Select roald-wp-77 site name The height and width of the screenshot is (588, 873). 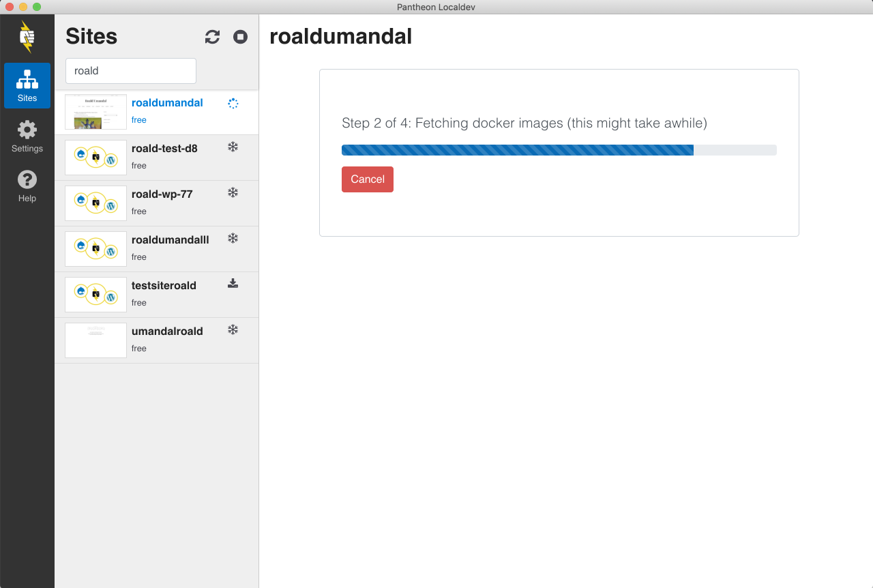point(162,194)
